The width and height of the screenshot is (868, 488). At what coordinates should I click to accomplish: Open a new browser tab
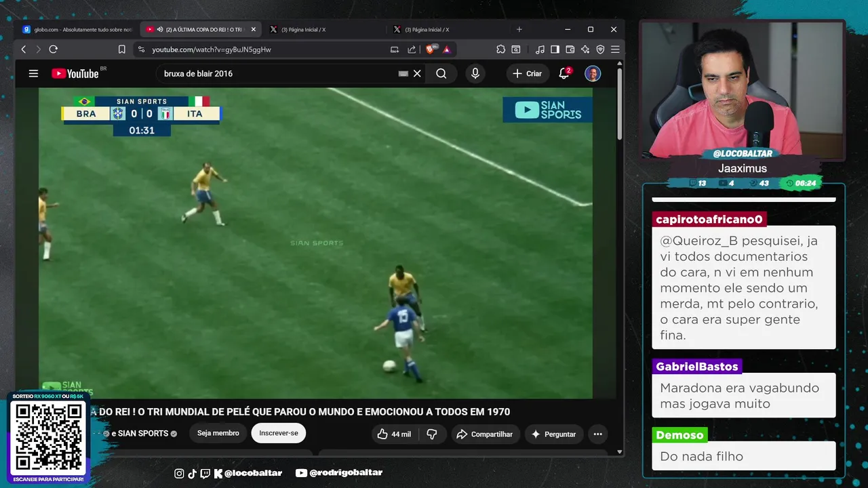(x=519, y=30)
